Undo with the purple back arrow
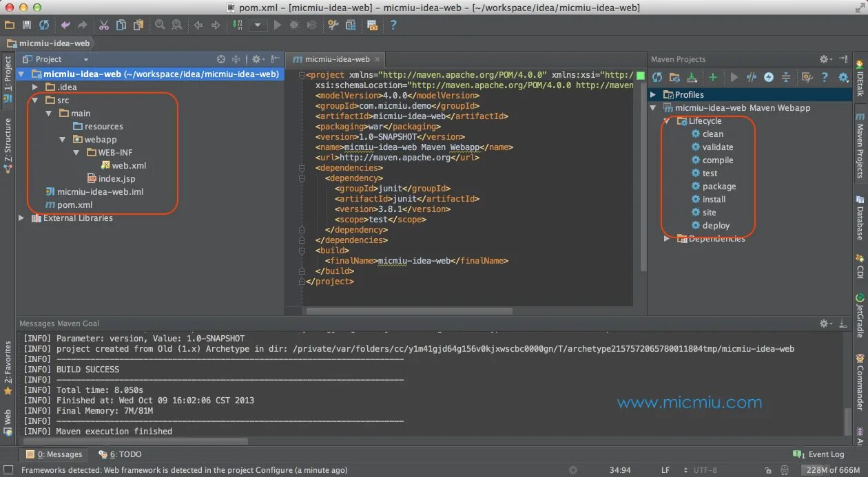The width and height of the screenshot is (868, 477). 65,25
